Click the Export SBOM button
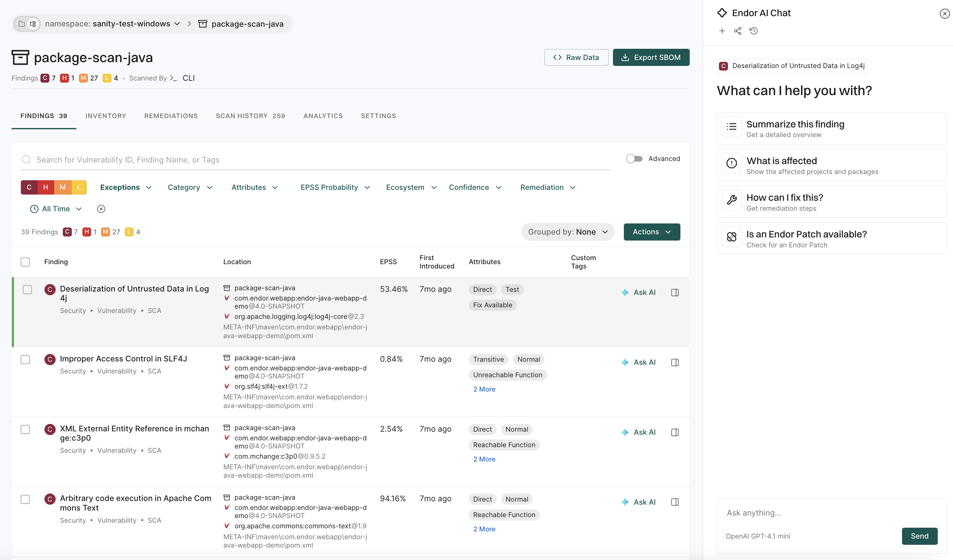The width and height of the screenshot is (953, 560). point(651,57)
